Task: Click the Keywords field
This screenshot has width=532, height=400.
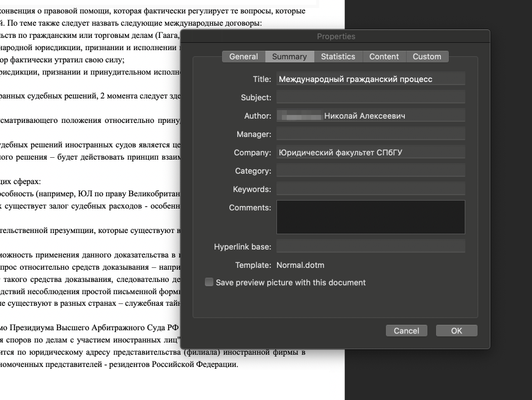Action: pyautogui.click(x=371, y=189)
